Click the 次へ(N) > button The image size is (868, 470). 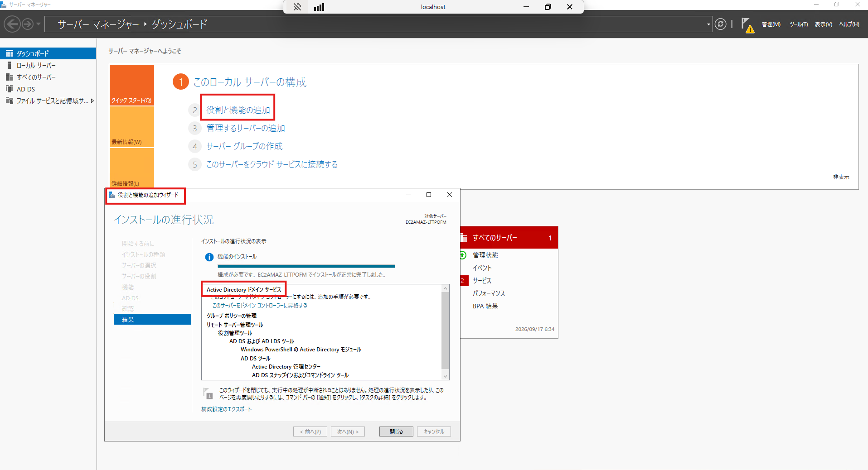348,432
